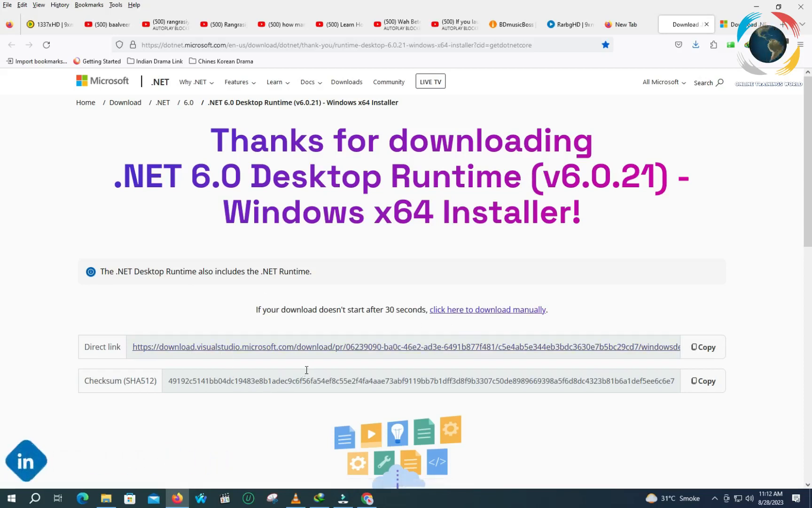Open the tracking protection shield icon
The height and width of the screenshot is (508, 812).
(x=119, y=45)
